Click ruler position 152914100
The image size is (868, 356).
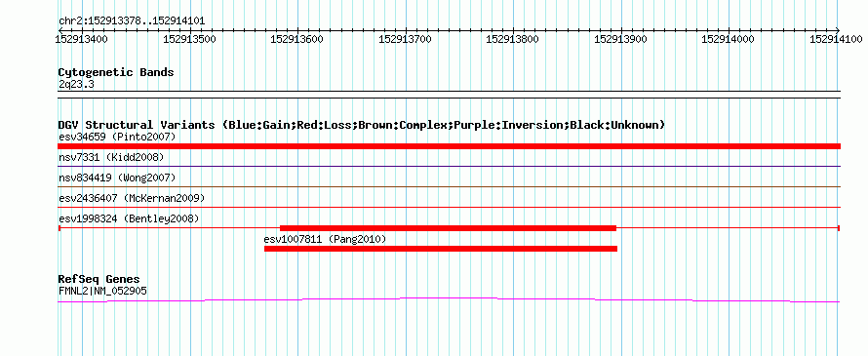tap(836, 39)
